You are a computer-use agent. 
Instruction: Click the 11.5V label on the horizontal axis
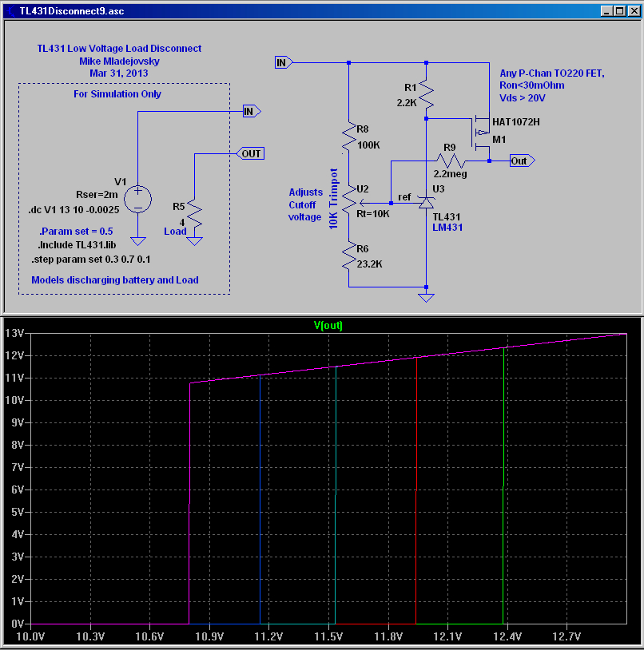click(x=328, y=636)
